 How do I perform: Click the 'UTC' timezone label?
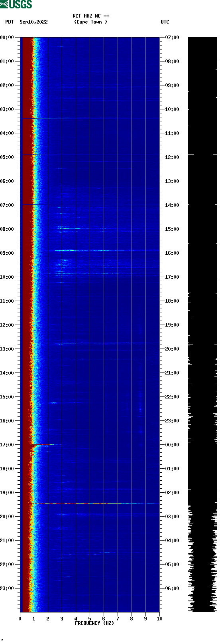[165, 22]
